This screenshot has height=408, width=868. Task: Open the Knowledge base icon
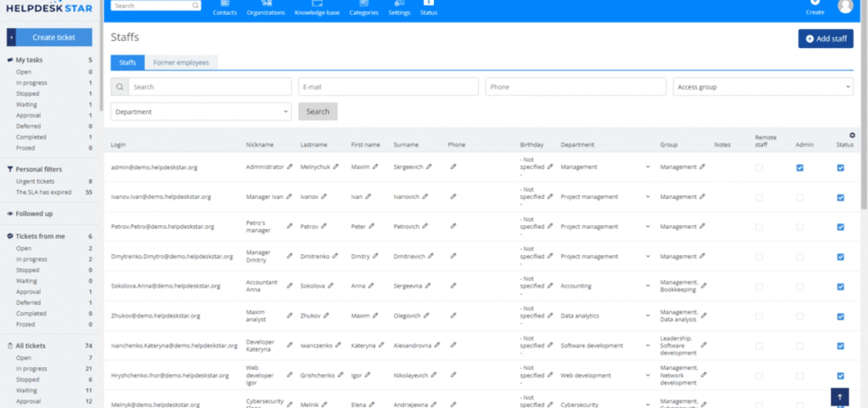[317, 4]
